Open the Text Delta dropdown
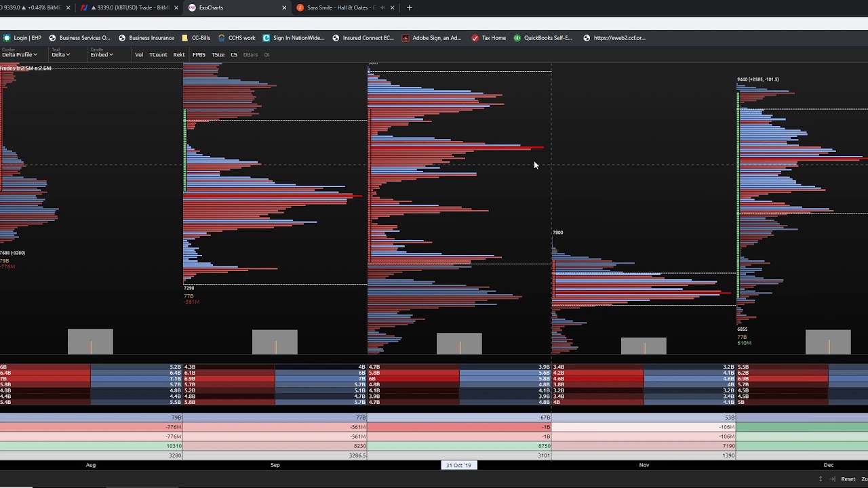Viewport: 868px width, 488px height. coord(61,54)
